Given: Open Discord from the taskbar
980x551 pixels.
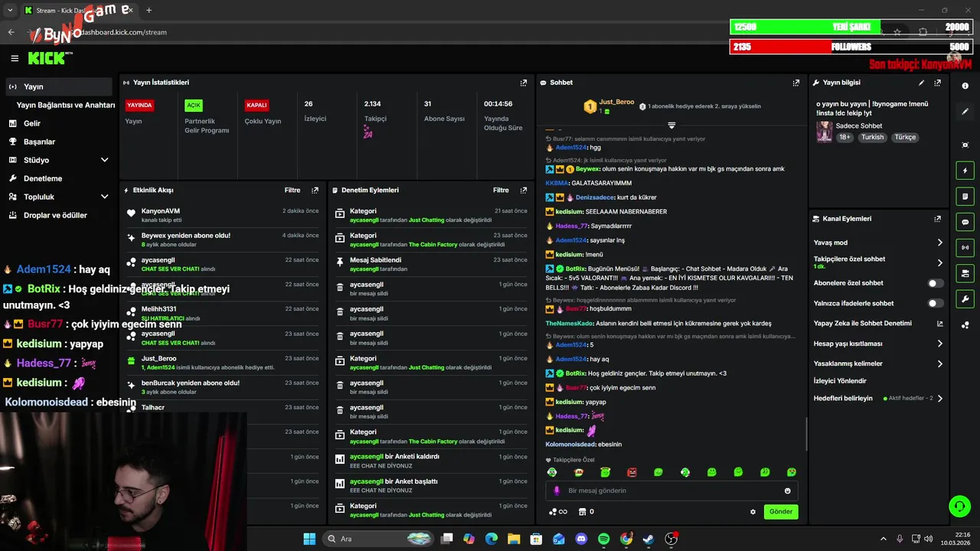Looking at the screenshot, I should (581, 539).
